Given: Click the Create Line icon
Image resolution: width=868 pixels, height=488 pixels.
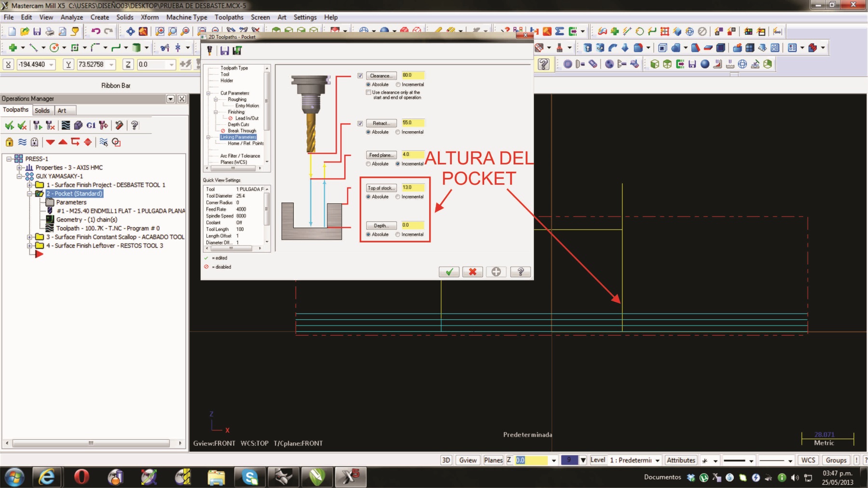Looking at the screenshot, I should (33, 48).
